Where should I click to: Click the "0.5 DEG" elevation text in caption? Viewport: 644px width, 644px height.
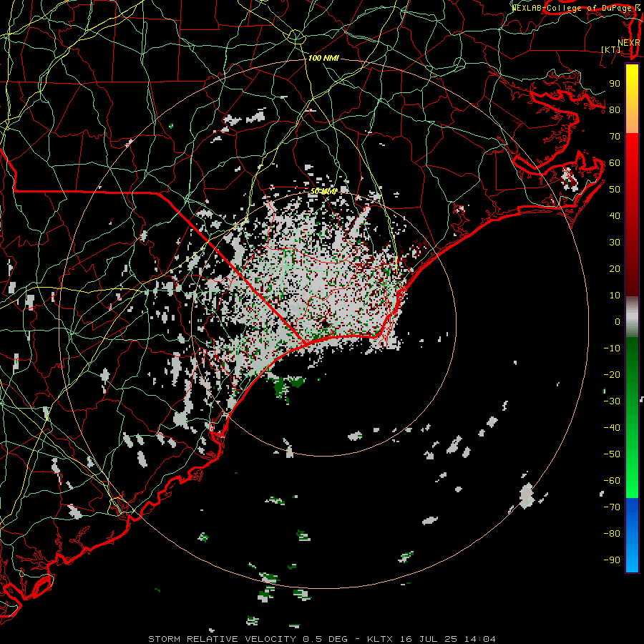(x=325, y=639)
